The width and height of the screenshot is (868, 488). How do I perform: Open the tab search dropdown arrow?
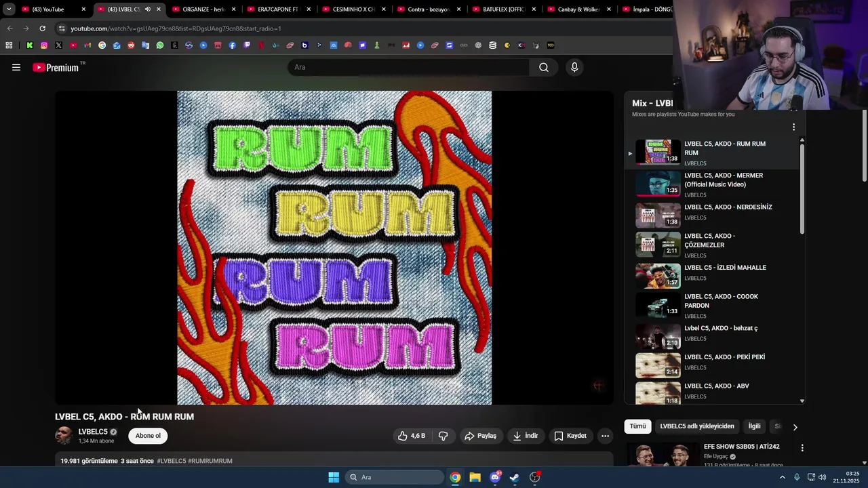pos(9,9)
